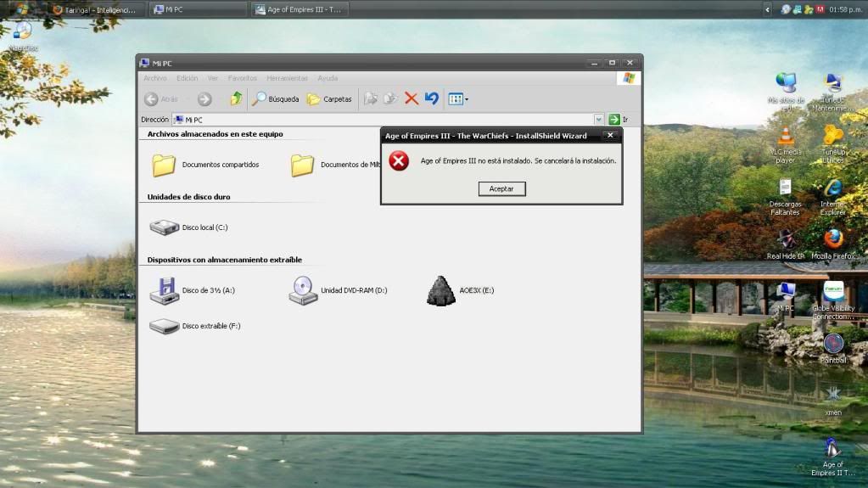868x488 pixels.
Task: Open the Herramientas menu
Action: 287,78
